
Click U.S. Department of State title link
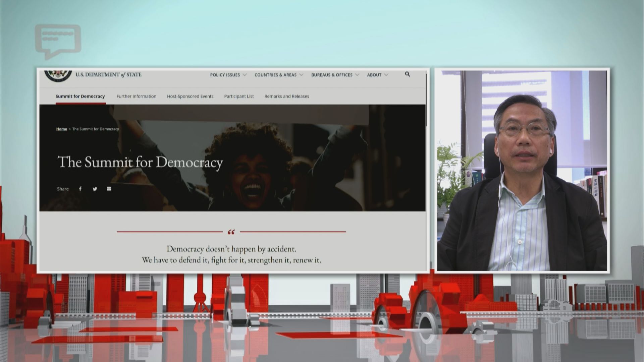point(108,74)
